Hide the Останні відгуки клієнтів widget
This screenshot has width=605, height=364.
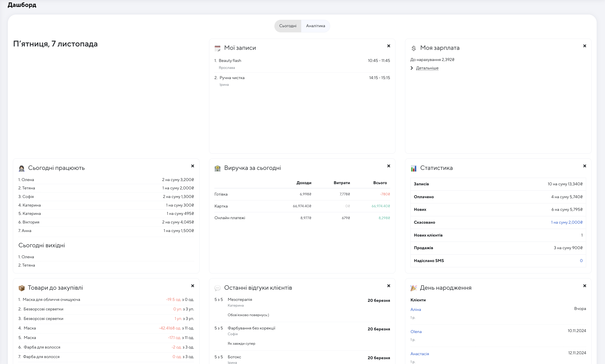point(389,286)
